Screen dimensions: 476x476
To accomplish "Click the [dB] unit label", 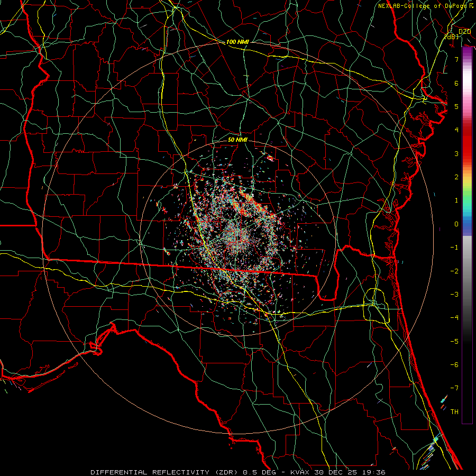I will click(452, 36).
